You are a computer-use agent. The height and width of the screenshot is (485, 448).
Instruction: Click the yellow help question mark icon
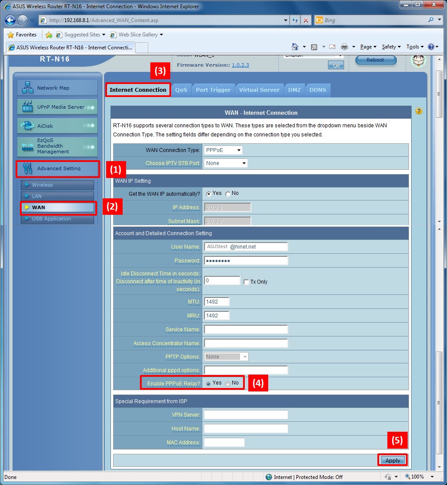click(419, 111)
